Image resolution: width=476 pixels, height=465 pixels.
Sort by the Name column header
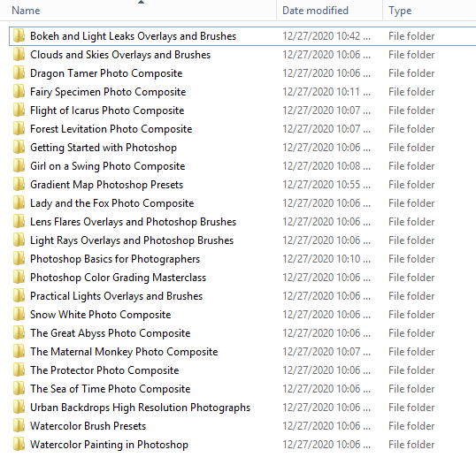click(26, 11)
